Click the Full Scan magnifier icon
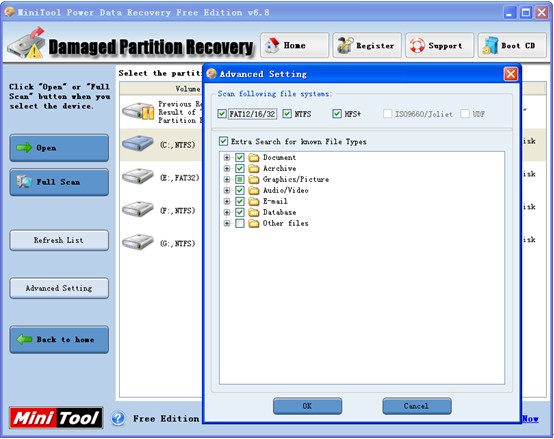The image size is (554, 439). pos(24,182)
